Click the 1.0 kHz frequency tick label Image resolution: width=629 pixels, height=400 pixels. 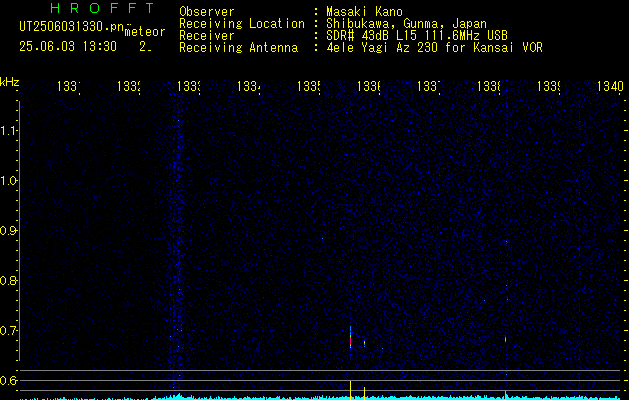point(8,181)
